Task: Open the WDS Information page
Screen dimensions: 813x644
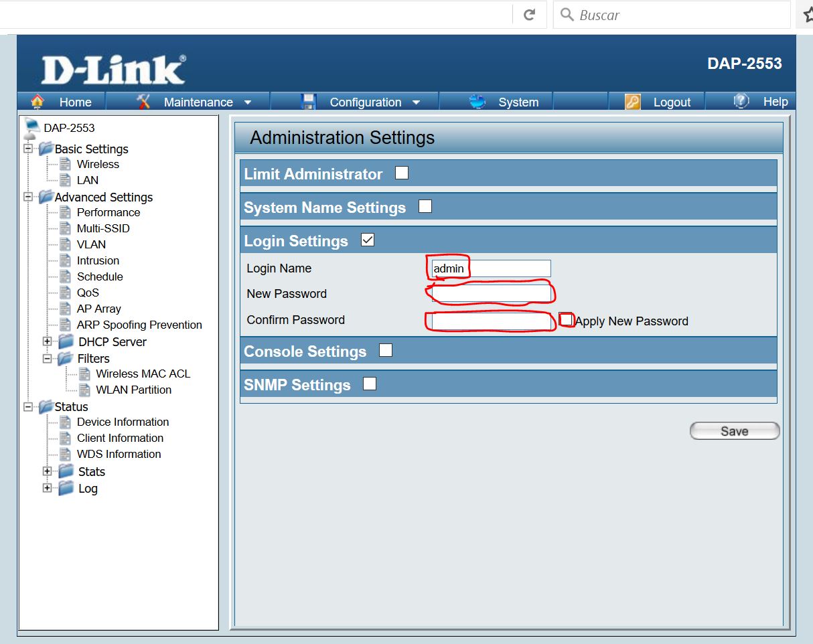Action: [119, 454]
